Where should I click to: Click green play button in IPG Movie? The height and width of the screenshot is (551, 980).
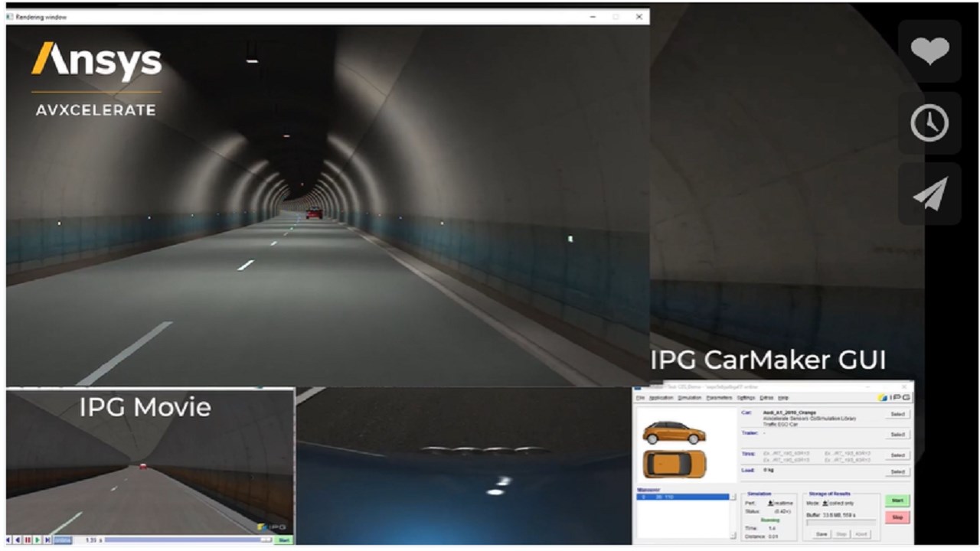point(38,540)
